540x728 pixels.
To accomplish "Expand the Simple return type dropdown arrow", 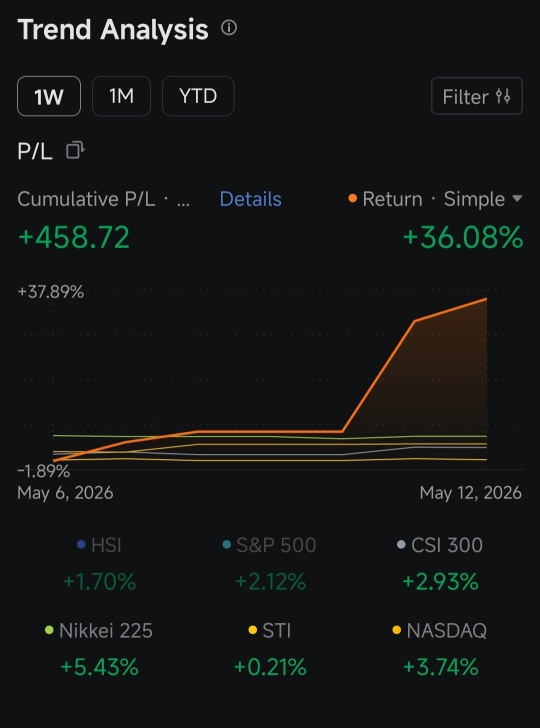I will point(517,199).
